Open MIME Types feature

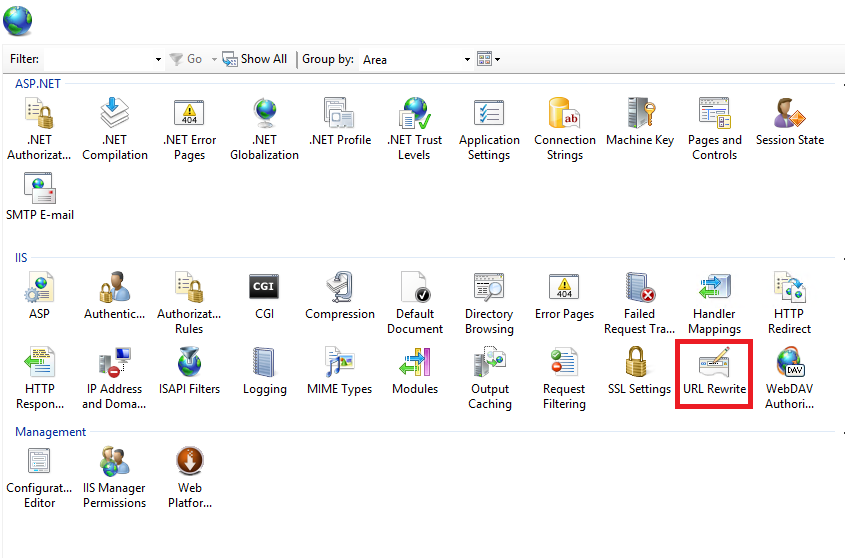(340, 371)
